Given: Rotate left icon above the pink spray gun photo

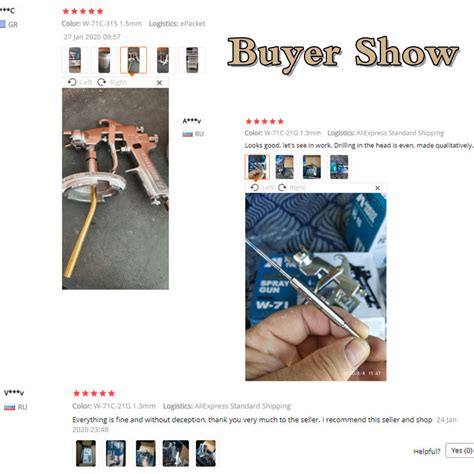Looking at the screenshot, I should pyautogui.click(x=72, y=82).
